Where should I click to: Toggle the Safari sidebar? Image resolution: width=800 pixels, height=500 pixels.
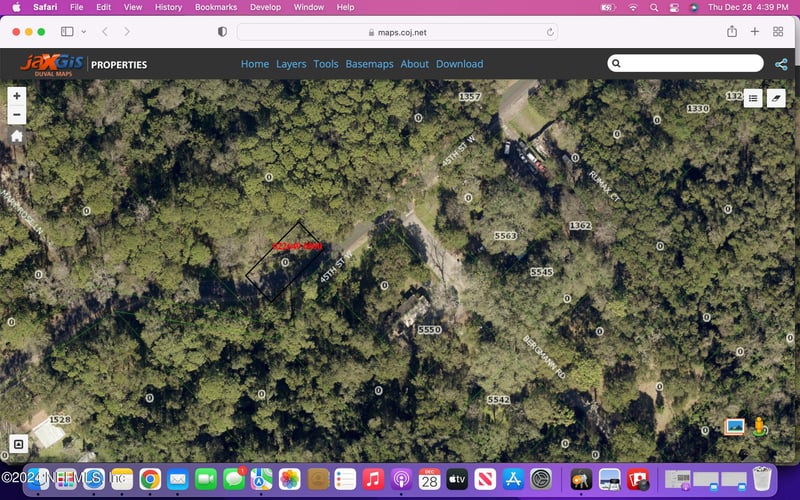tap(68, 32)
